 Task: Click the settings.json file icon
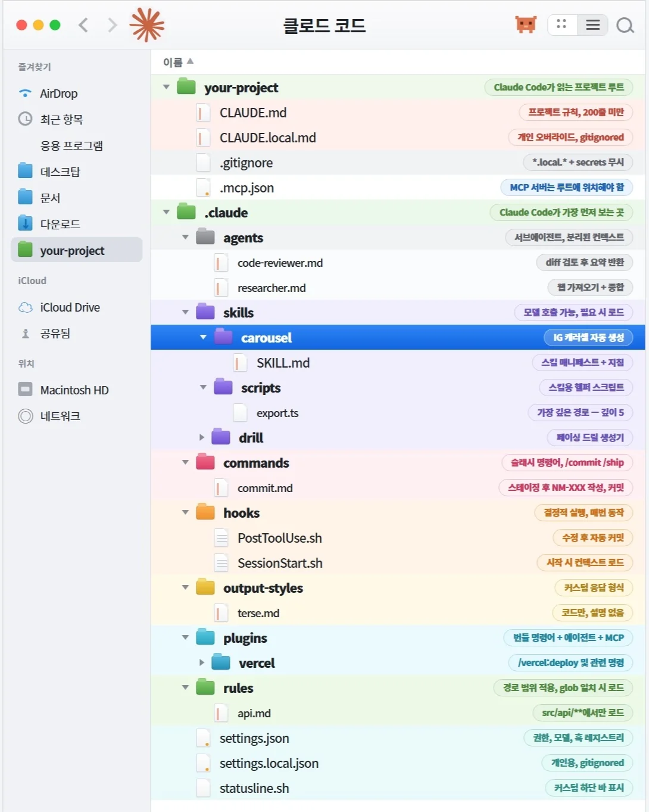point(203,738)
